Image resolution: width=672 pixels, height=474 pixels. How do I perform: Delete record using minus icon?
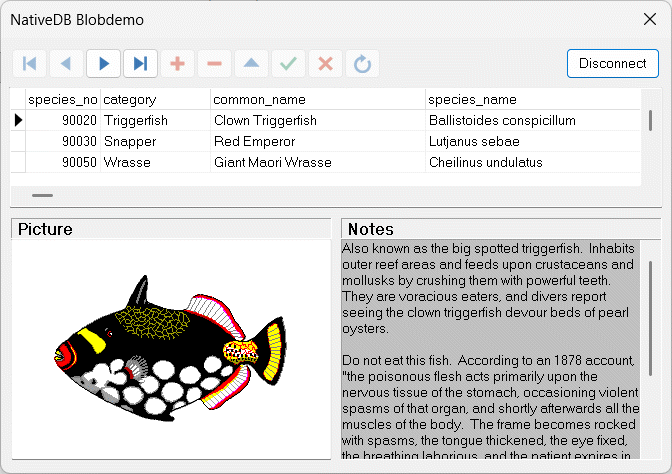(214, 63)
